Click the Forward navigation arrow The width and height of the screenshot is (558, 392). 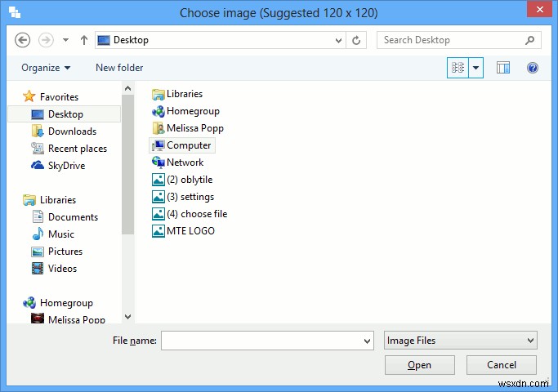point(46,40)
